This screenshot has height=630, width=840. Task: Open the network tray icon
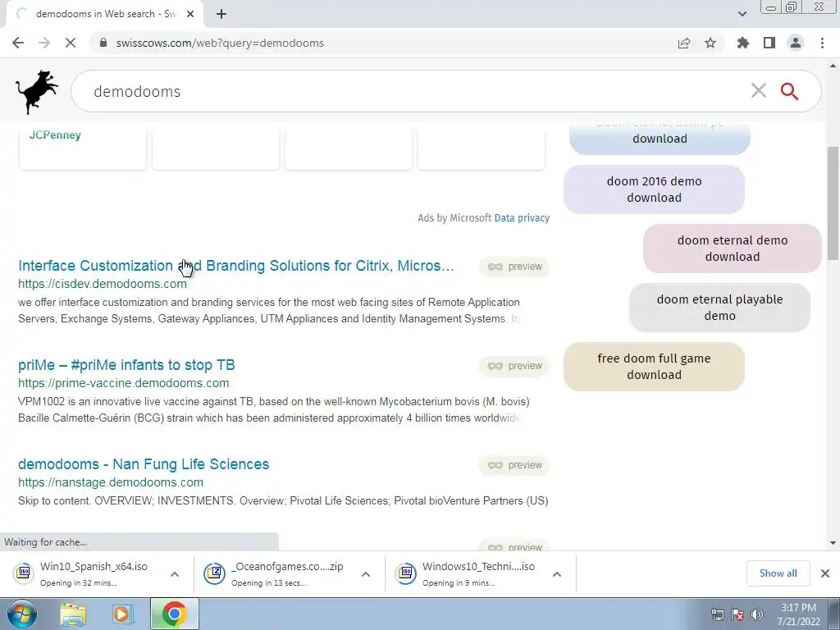click(717, 614)
